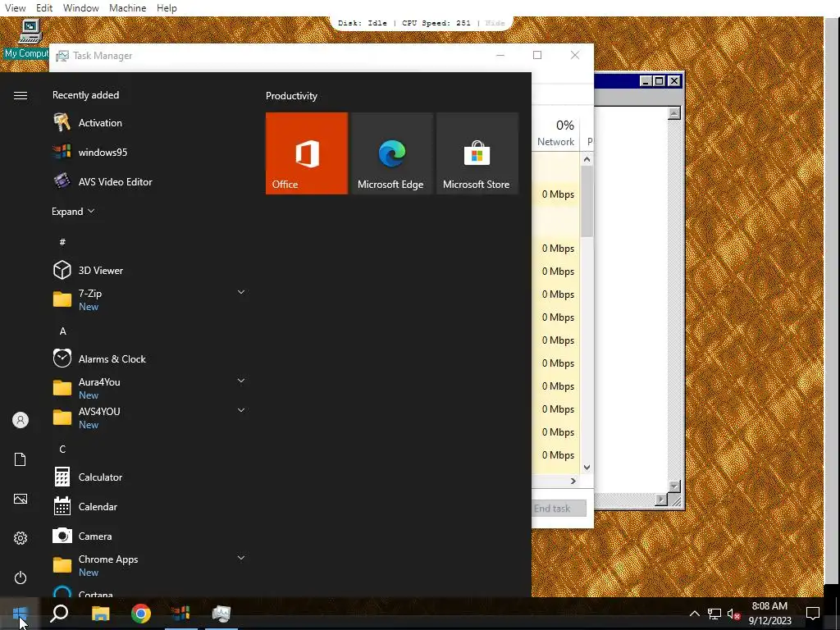Screen dimensions: 840x630
Task: Switch to Task Manager in taskbar
Action: click(x=221, y=614)
